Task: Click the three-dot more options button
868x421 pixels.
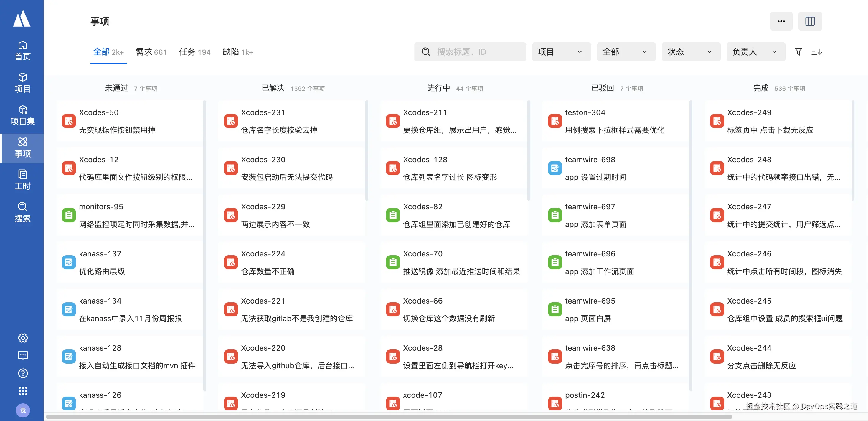Action: point(781,21)
